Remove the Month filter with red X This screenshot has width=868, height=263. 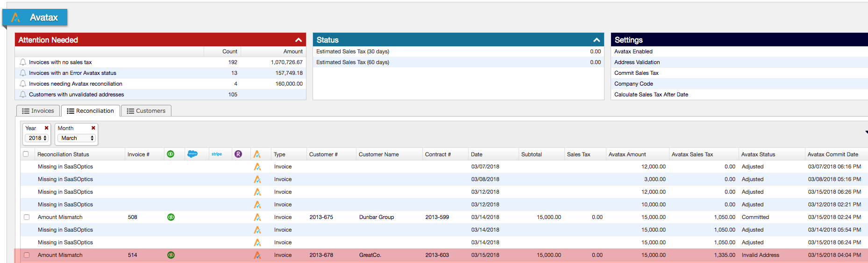[x=93, y=128]
